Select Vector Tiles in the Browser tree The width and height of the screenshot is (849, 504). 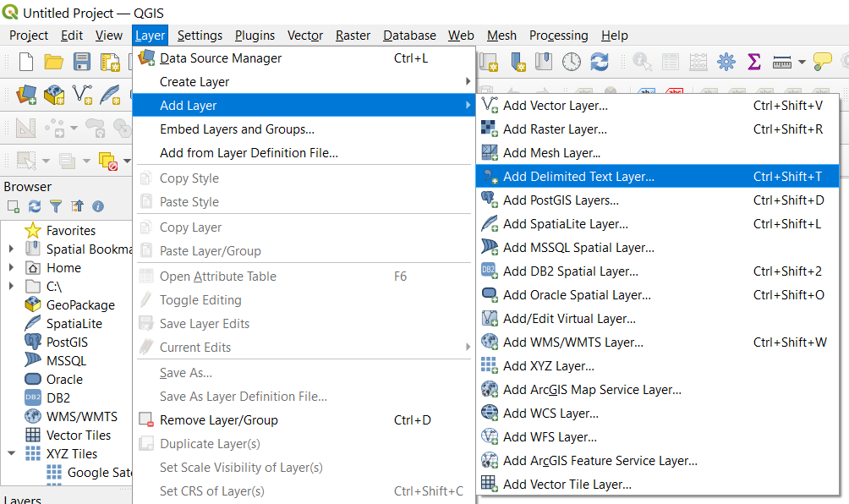79,436
